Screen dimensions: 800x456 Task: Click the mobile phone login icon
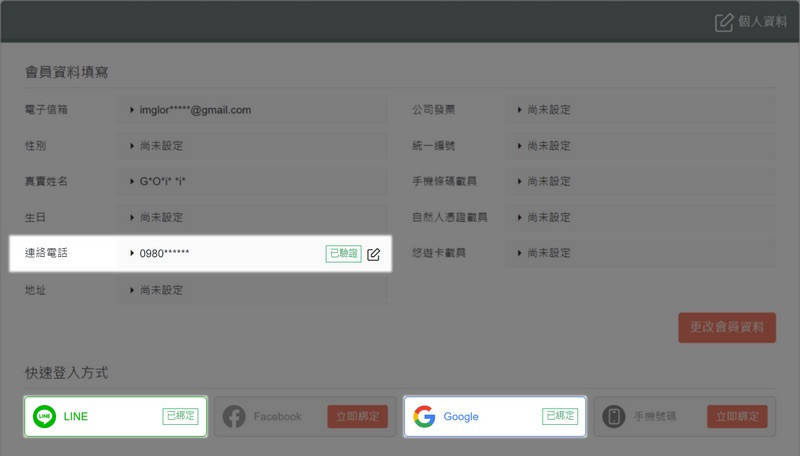(x=613, y=416)
